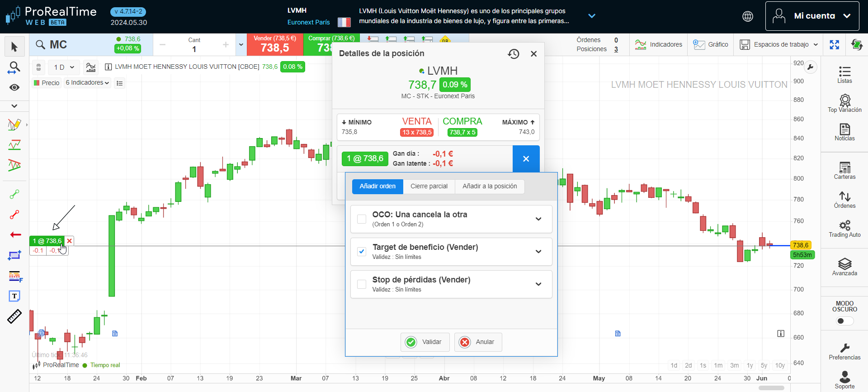Image resolution: width=868 pixels, height=392 pixels.
Task: Click the Anular button
Action: pos(478,342)
